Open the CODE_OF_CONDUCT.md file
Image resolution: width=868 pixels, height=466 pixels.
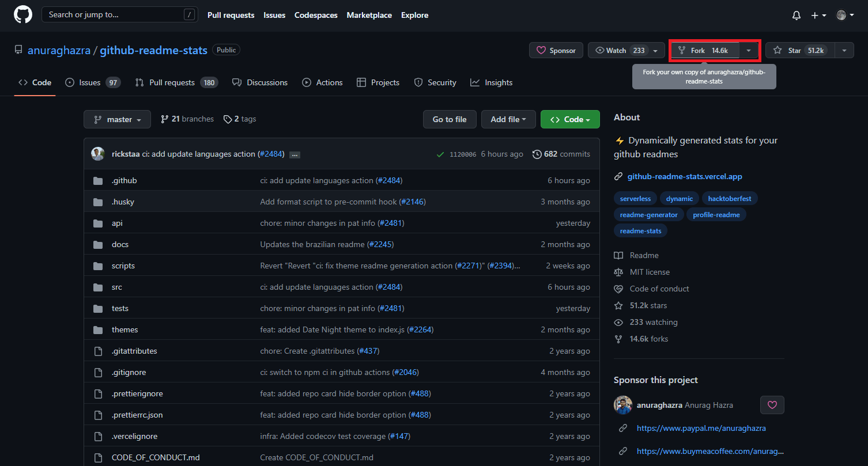click(x=156, y=457)
